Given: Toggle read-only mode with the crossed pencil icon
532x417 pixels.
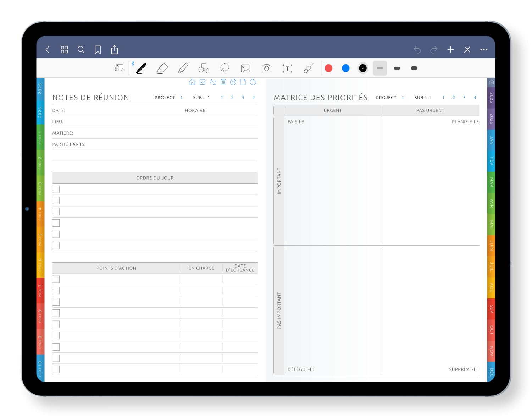Looking at the screenshot, I should [x=467, y=50].
